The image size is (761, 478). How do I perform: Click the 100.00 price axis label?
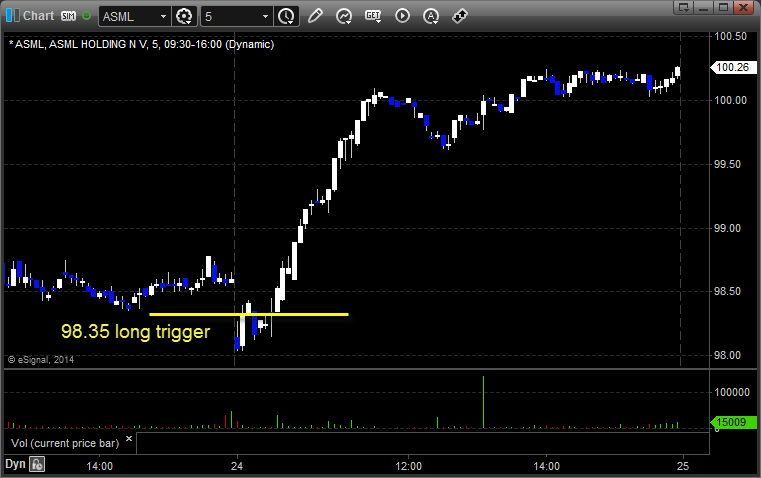(x=730, y=100)
